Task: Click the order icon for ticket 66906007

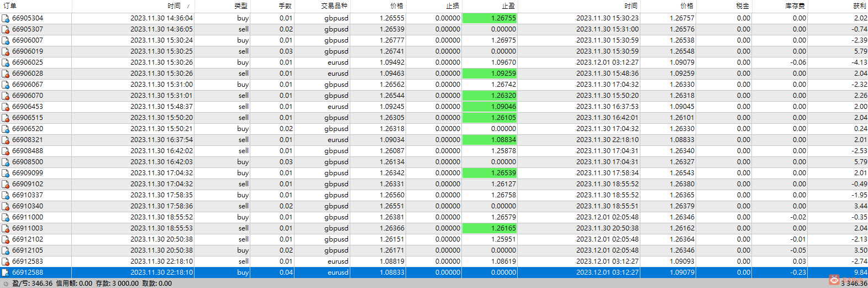Action: point(6,40)
